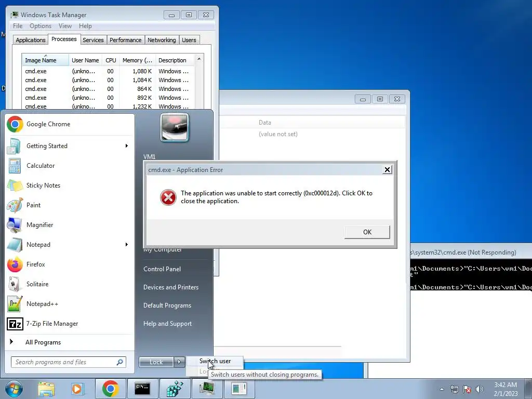The height and width of the screenshot is (399, 532).
Task: Click the Lock button
Action: click(x=156, y=362)
